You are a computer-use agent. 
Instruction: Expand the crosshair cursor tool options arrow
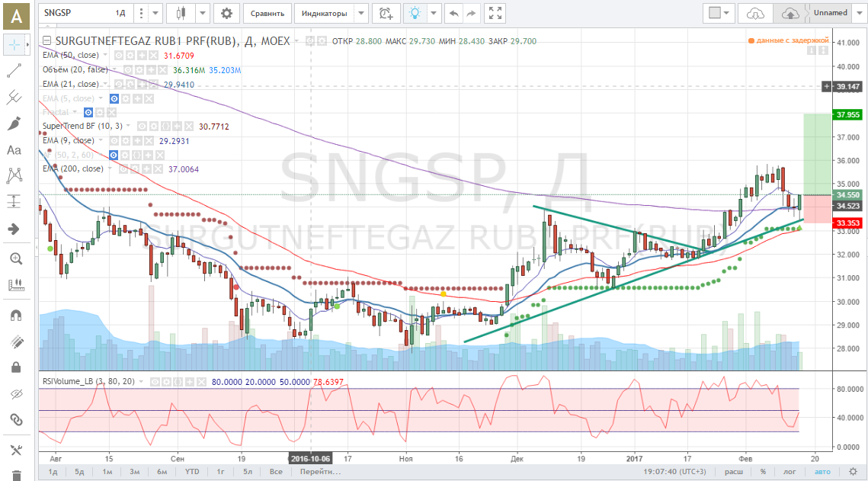27,45
